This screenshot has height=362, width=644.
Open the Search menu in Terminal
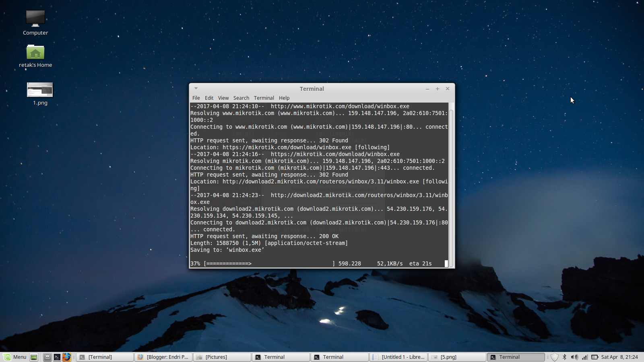241,98
